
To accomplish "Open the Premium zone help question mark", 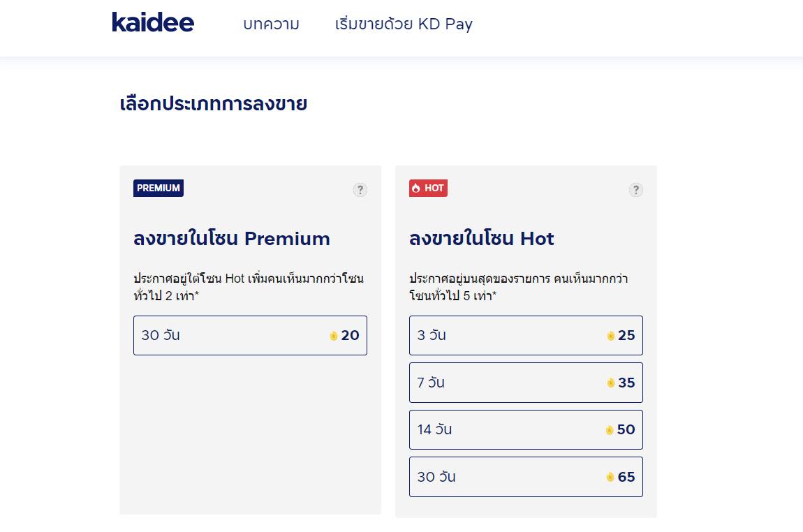I will (360, 190).
